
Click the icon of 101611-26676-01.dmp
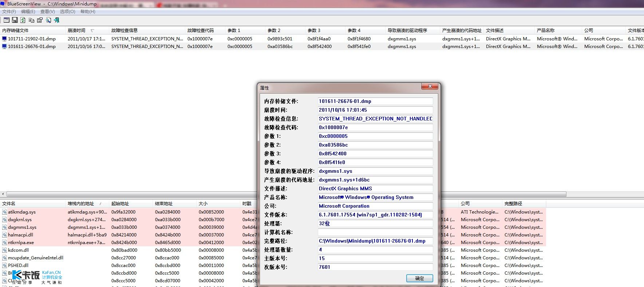[4, 46]
